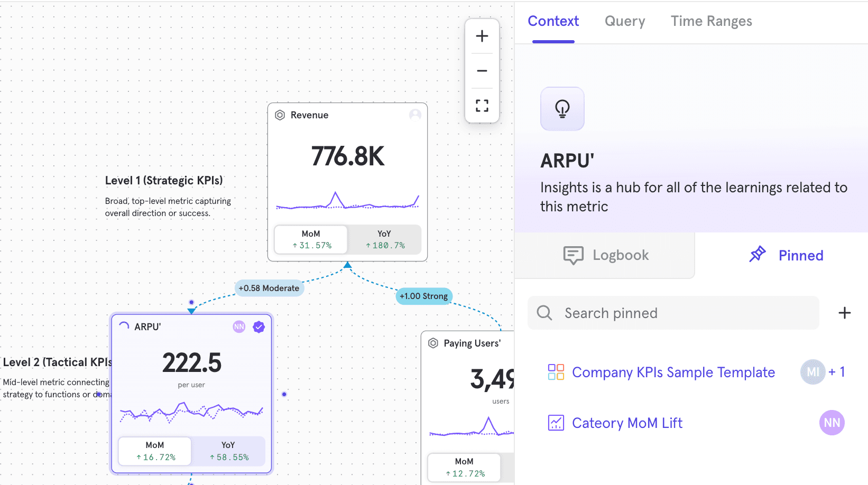Screen dimensions: 868x485
Task: Click the zoom in plus button
Action: (482, 36)
